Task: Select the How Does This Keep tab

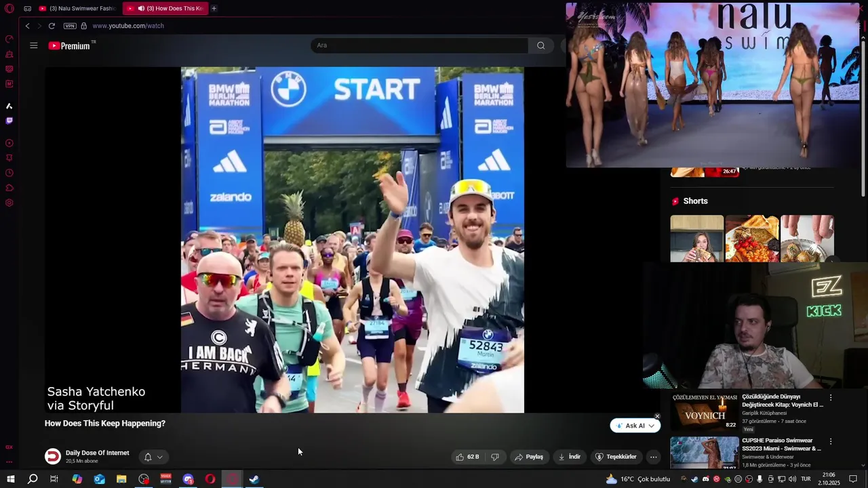Action: pos(165,8)
